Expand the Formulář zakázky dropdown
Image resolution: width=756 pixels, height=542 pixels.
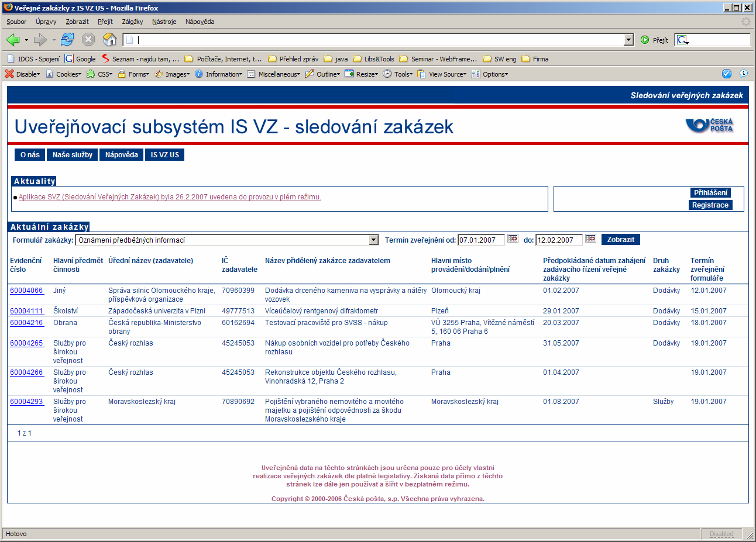(374, 240)
